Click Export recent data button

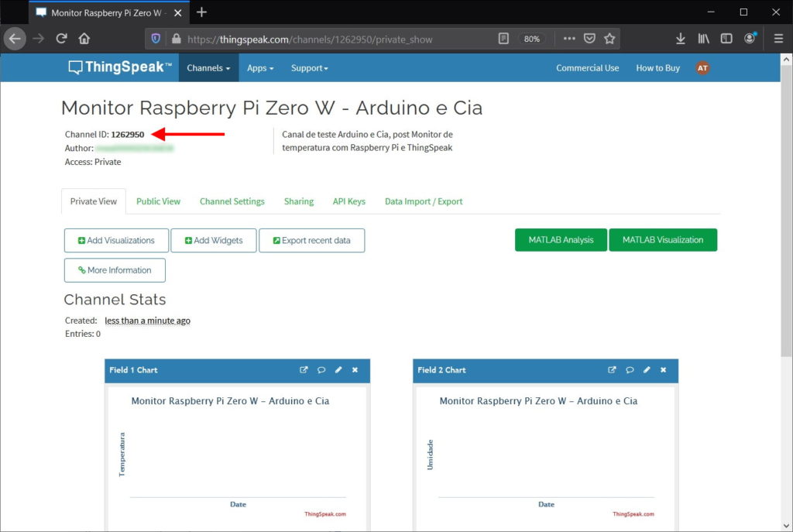pyautogui.click(x=311, y=240)
